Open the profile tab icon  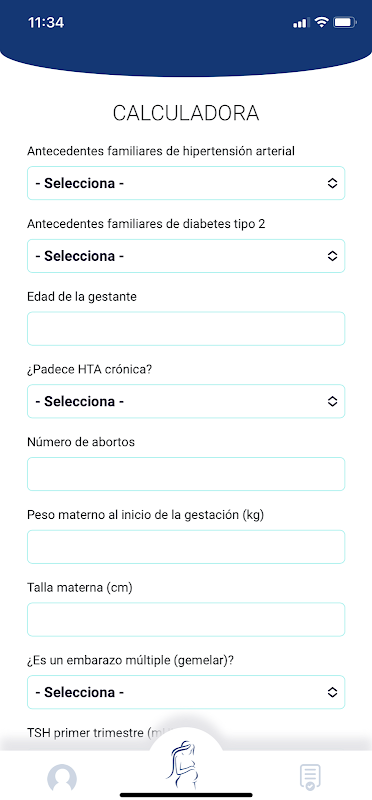(62, 778)
